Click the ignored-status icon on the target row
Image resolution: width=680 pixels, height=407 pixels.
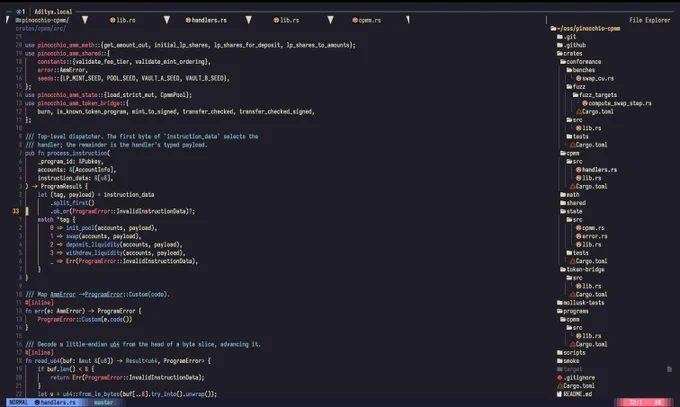pos(669,369)
